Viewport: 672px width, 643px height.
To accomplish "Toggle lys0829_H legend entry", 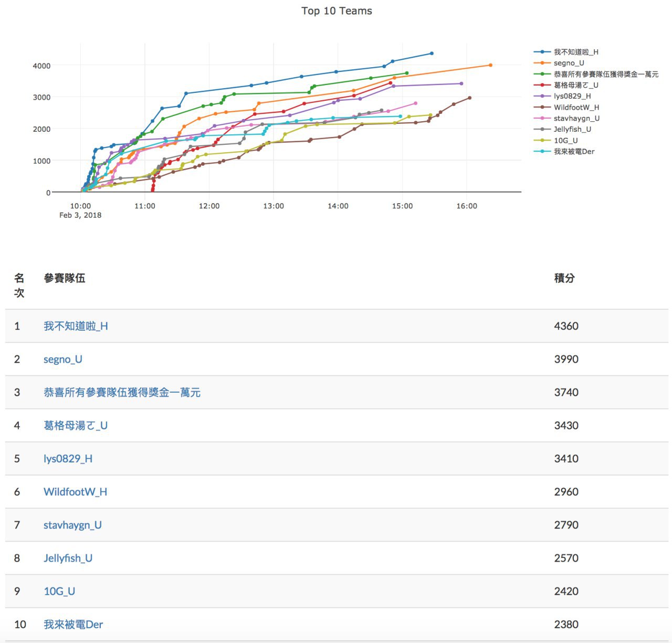I will [562, 96].
